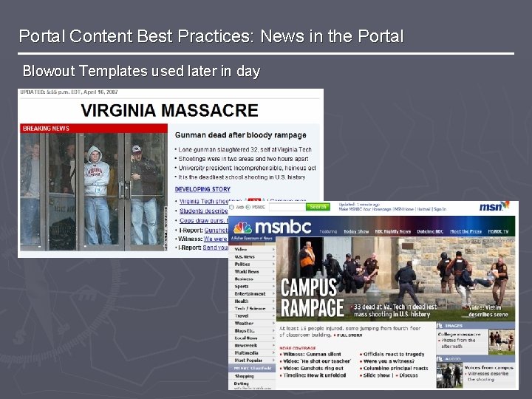Click the Hotmail link
This screenshot has width=532, height=399.
click(423, 209)
